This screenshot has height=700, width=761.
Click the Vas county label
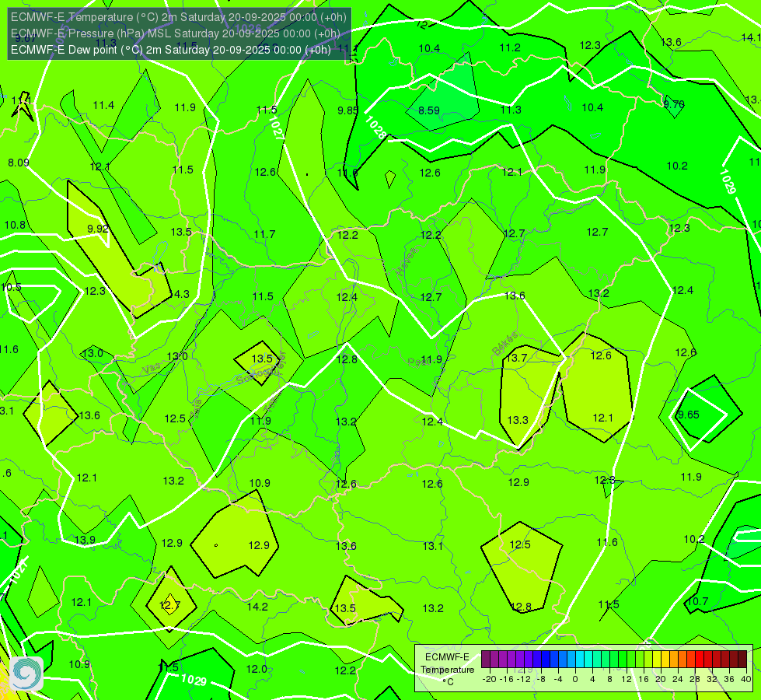pyautogui.click(x=151, y=369)
